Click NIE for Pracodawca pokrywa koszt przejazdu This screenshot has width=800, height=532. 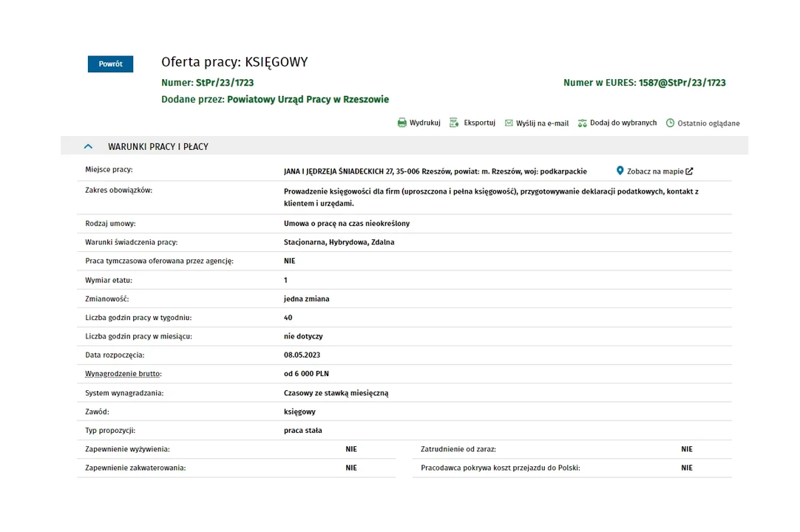[x=687, y=468]
